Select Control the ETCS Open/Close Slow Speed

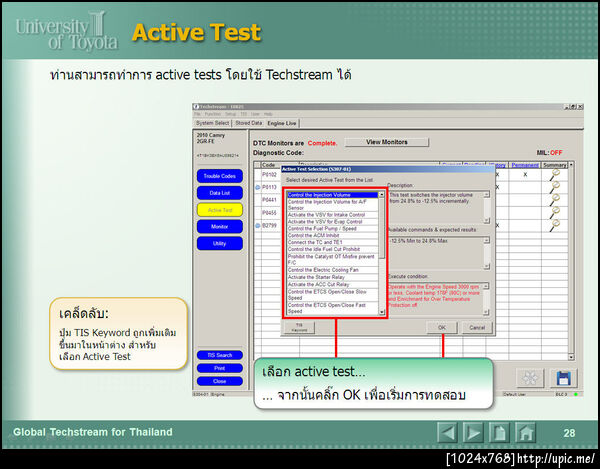pos(333,295)
